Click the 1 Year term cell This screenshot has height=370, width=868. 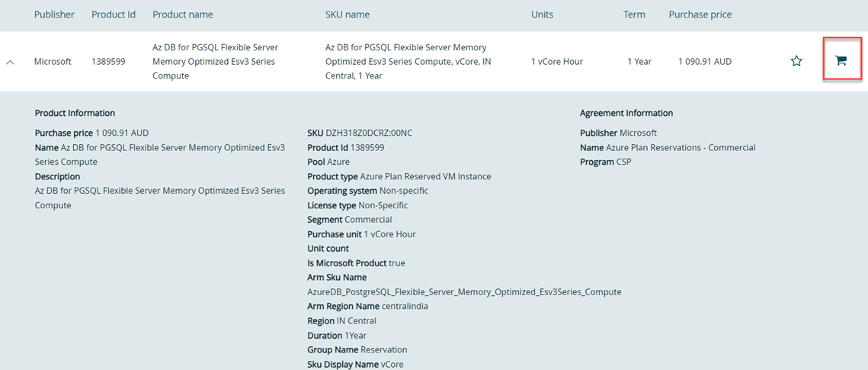[x=639, y=62]
